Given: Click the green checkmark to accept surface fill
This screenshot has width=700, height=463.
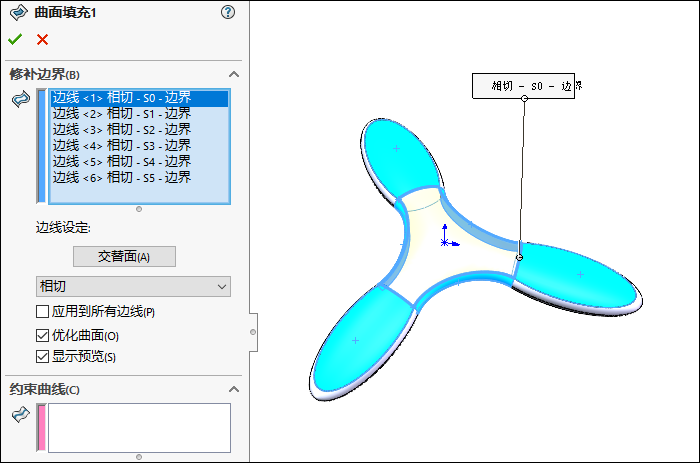Looking at the screenshot, I should tap(15, 40).
